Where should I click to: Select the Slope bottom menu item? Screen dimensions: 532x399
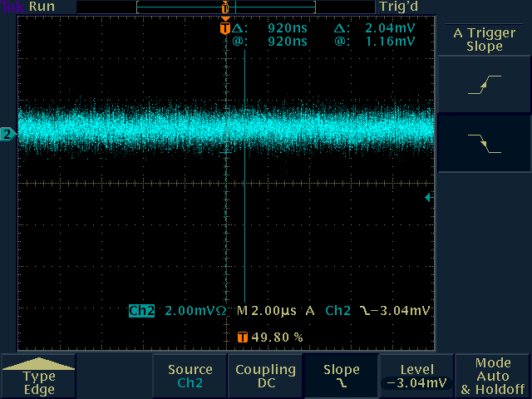pyautogui.click(x=341, y=376)
